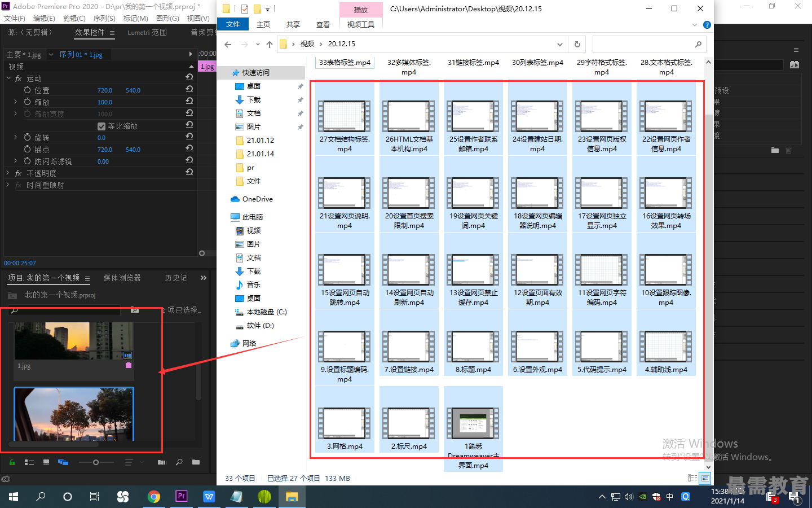Image resolution: width=812 pixels, height=508 pixels.
Task: Toggle the fx switch for 运动 effect
Action: point(19,78)
